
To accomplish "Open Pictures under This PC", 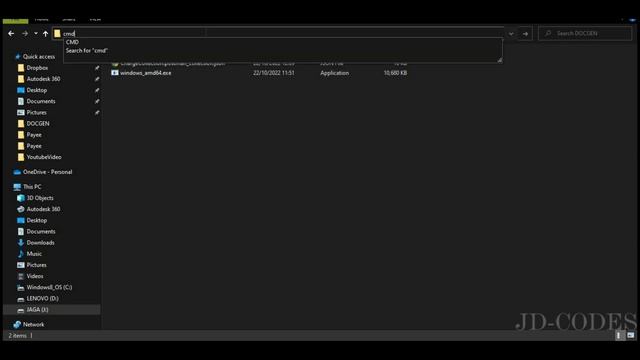I will (x=36, y=265).
